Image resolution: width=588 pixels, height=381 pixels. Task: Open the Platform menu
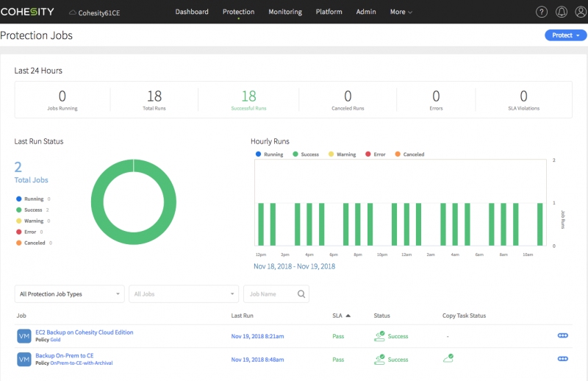coord(329,12)
